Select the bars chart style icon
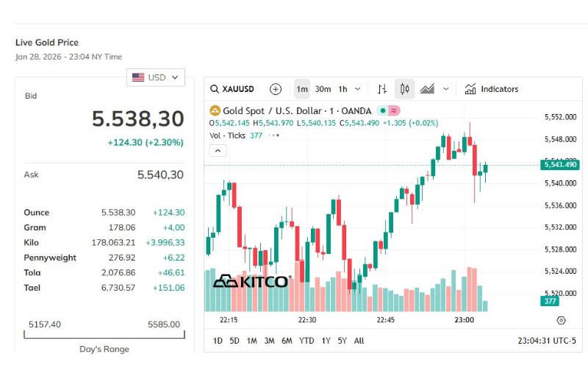Screen dimensions: 588x368 tap(382, 89)
